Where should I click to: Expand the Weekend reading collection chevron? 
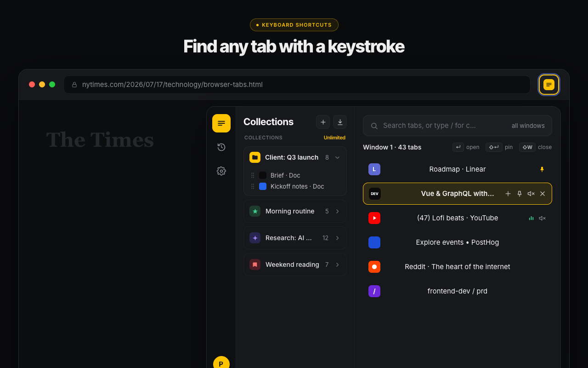coord(337,264)
